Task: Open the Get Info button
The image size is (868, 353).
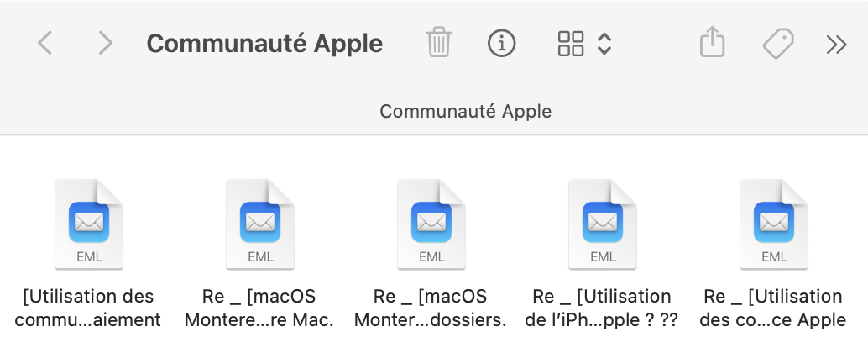Action: coord(502,43)
